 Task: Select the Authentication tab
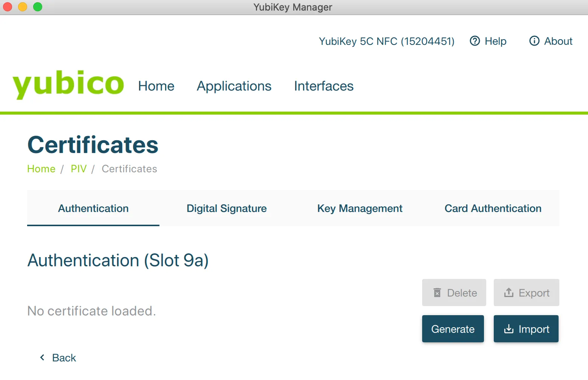[x=93, y=208]
